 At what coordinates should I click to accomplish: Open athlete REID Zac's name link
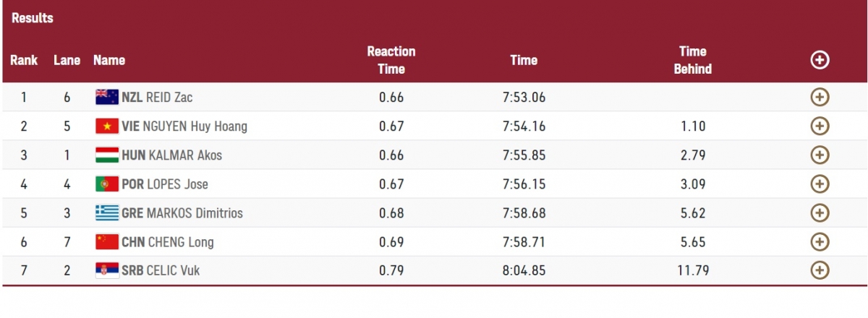click(169, 98)
